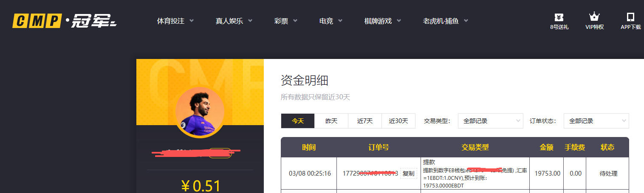Select the 今天 date filter tab
Image resolution: width=644 pixels, height=193 pixels.
tap(298, 121)
